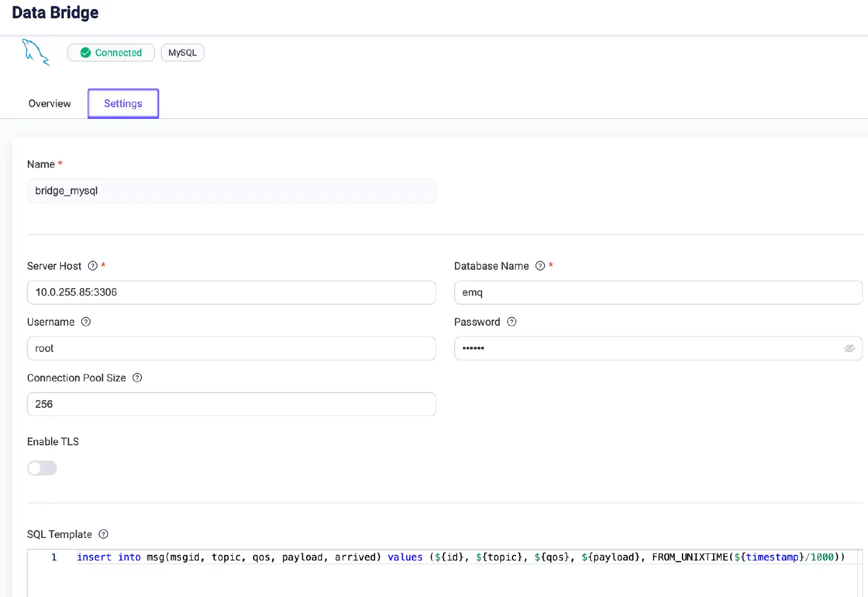This screenshot has width=868, height=597.
Task: Click the MySQL dolphin logo
Action: (36, 53)
